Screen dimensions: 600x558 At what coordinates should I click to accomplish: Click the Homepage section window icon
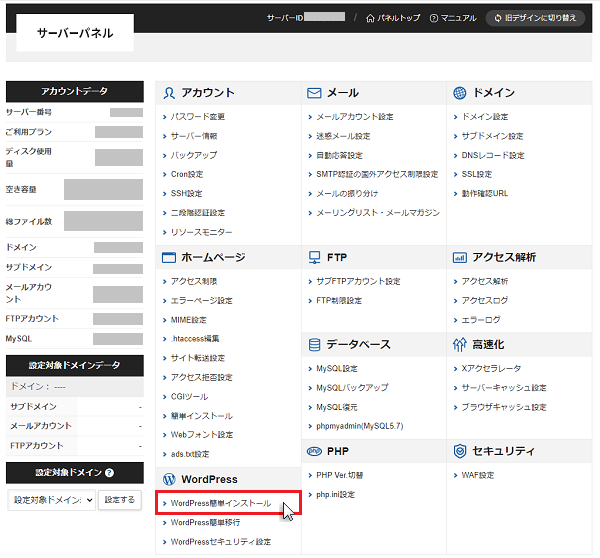(168, 257)
